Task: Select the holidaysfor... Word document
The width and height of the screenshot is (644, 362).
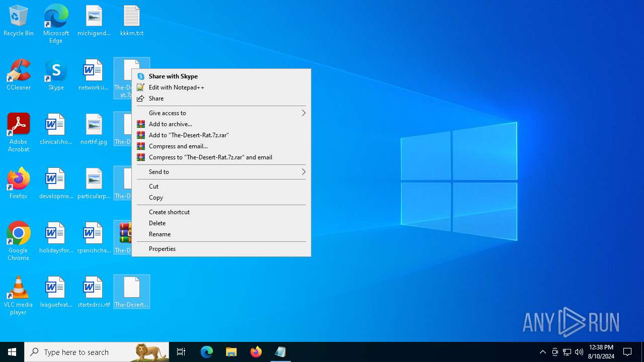Action: tap(56, 238)
